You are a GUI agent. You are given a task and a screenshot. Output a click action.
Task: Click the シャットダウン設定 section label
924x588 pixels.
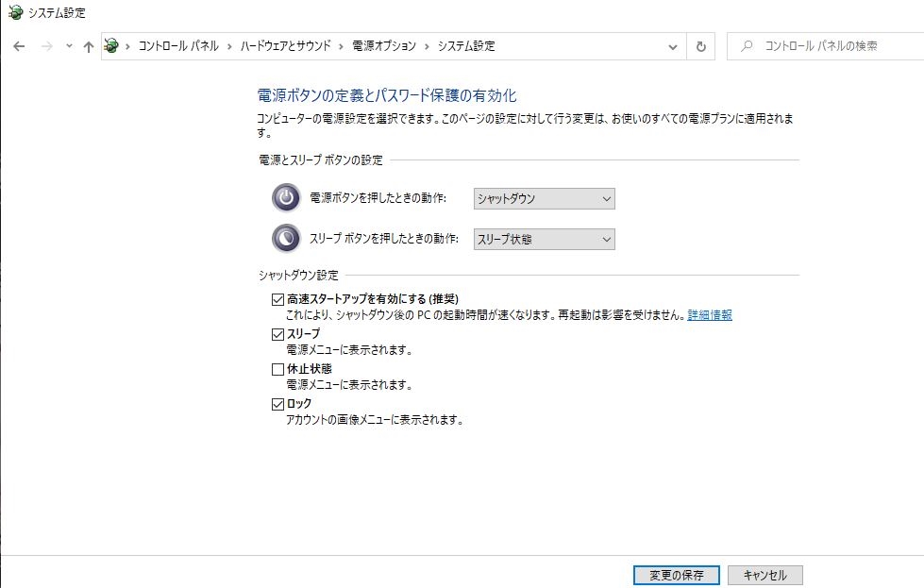(298, 276)
